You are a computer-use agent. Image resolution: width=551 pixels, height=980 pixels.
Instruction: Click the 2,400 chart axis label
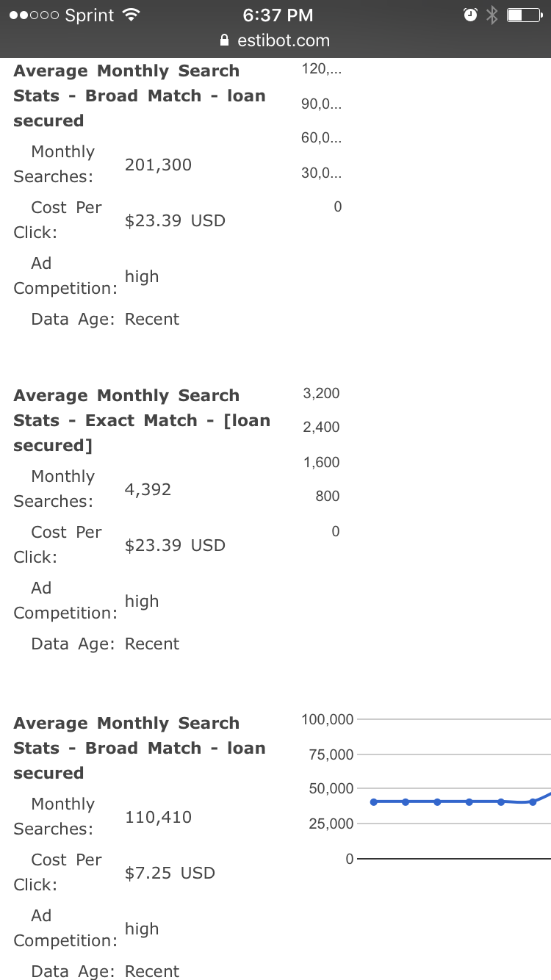click(321, 427)
